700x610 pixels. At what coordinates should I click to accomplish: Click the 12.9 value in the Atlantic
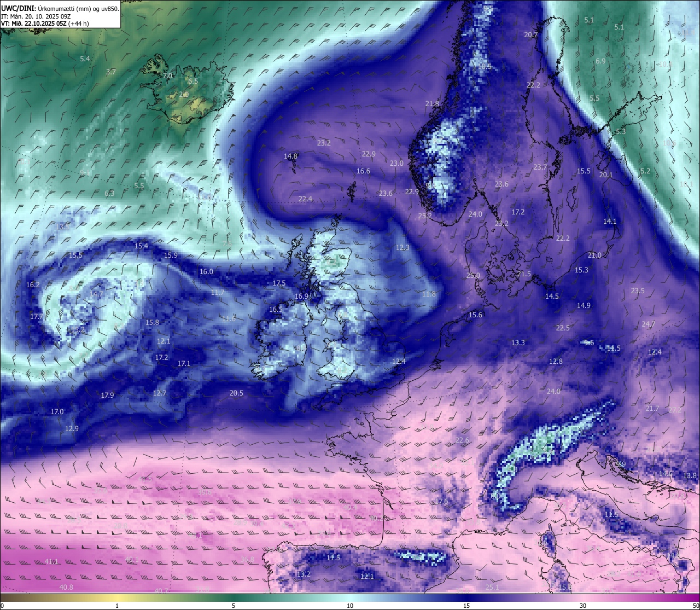point(72,428)
